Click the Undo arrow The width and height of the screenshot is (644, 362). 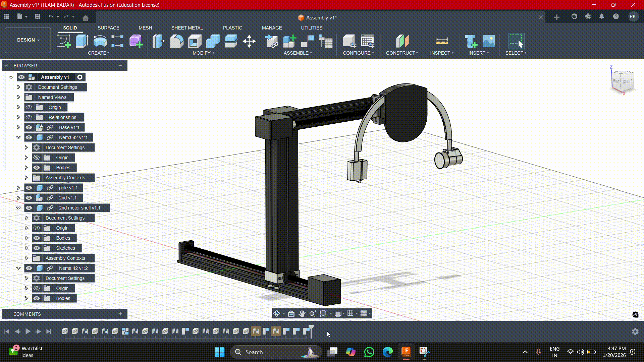[x=51, y=16]
